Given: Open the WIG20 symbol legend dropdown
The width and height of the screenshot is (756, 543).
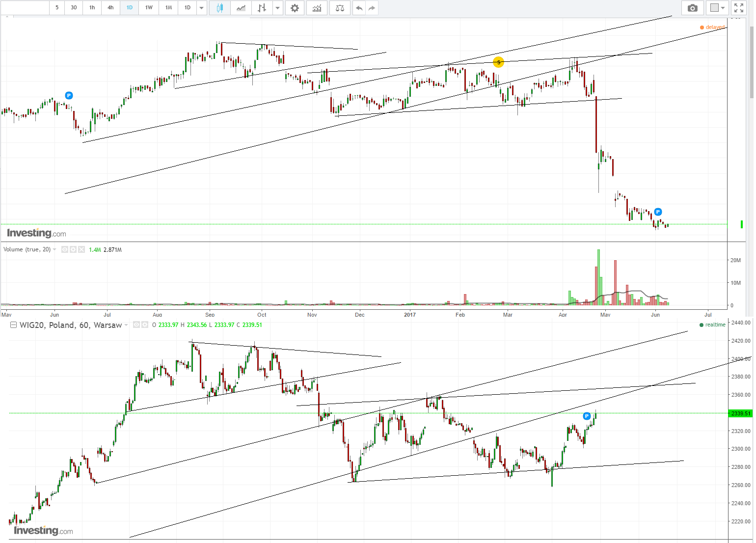Looking at the screenshot, I should [126, 325].
